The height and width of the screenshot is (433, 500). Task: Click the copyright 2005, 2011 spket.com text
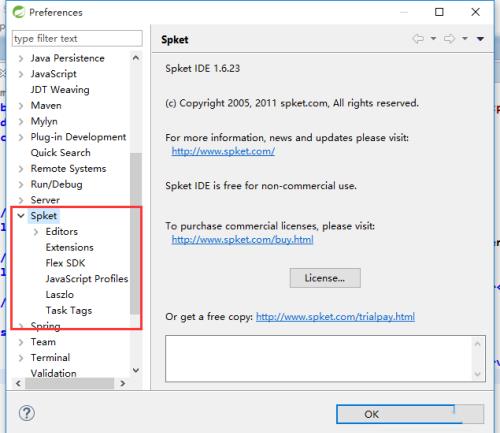pos(292,103)
